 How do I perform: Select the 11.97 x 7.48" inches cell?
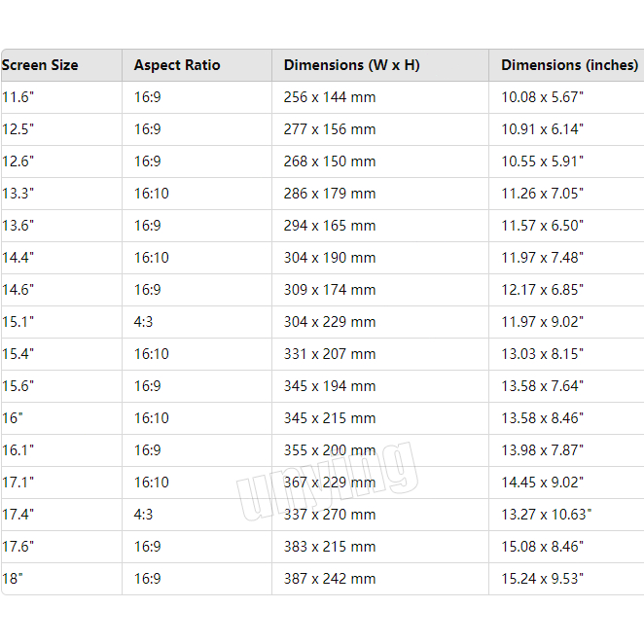[x=542, y=258]
